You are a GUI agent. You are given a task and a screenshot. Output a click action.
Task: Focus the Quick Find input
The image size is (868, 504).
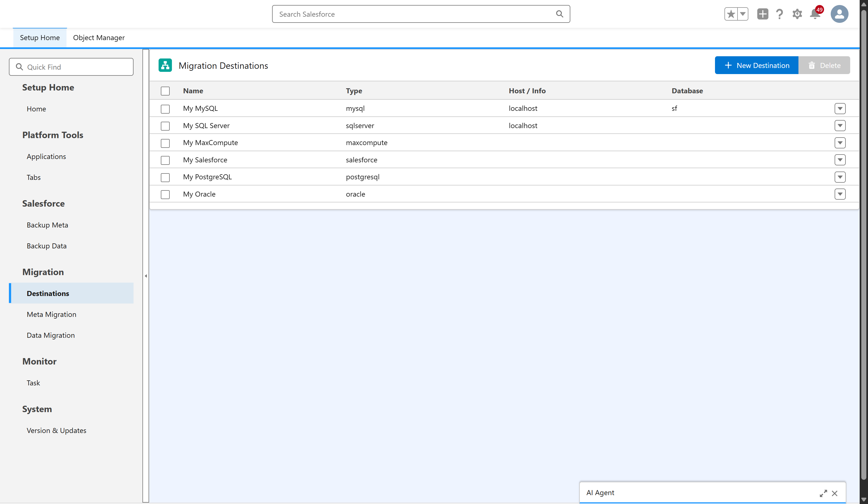tap(71, 67)
